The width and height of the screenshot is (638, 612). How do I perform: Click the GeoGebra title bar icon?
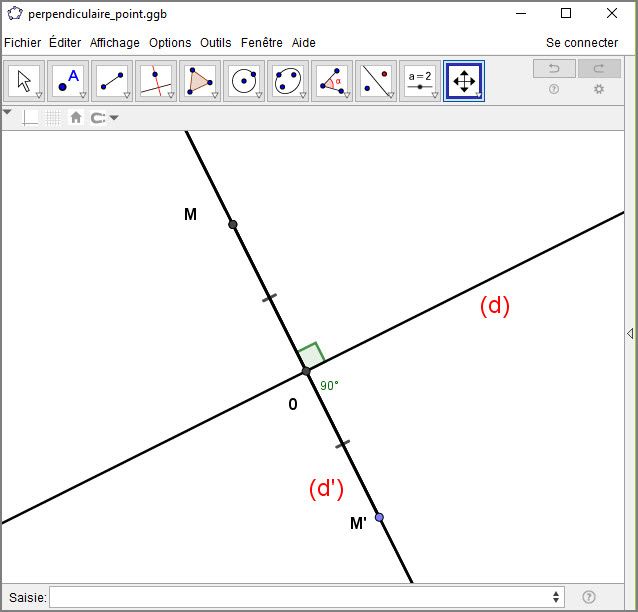[x=15, y=13]
